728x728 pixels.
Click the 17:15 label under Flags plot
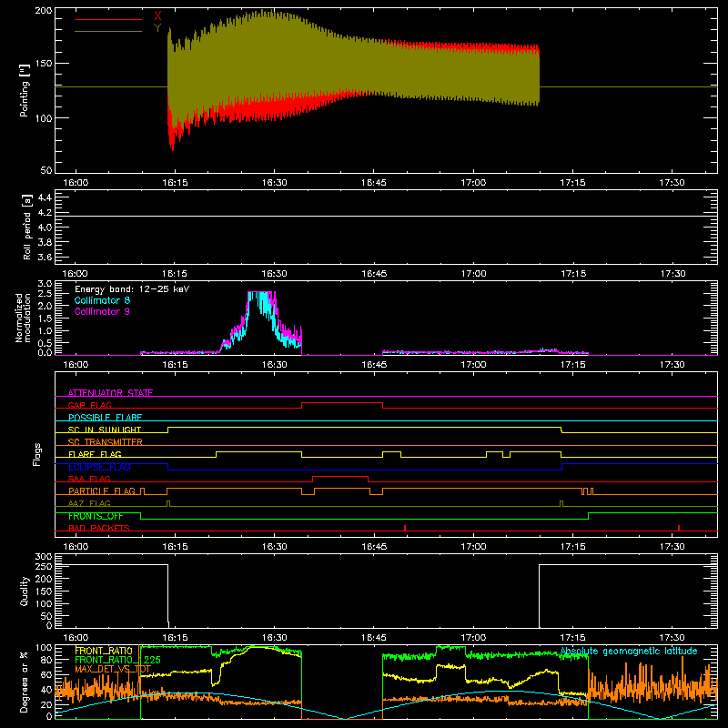tap(573, 547)
